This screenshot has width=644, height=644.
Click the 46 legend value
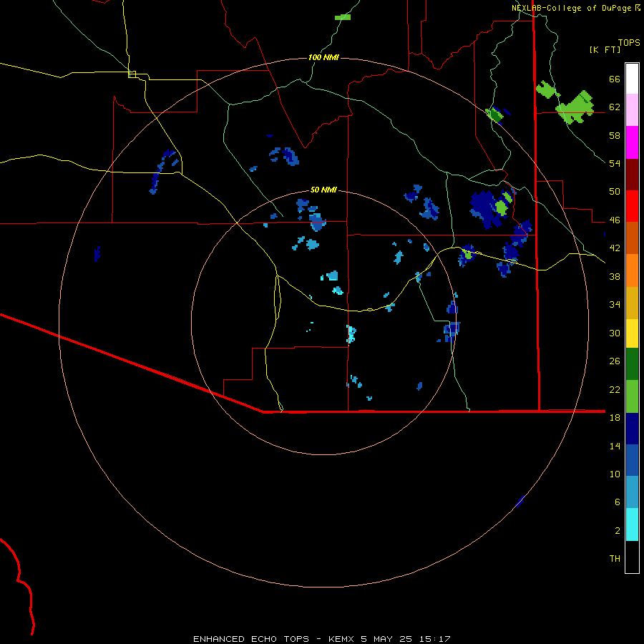point(615,220)
